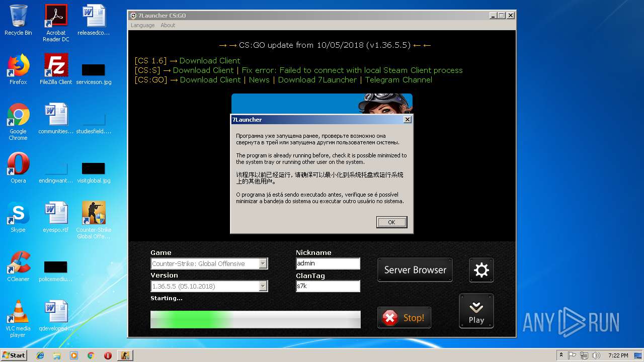Screen dimensions: 644x362
Task: Select Acrobat Reader DC desktop icon
Action: tap(56, 23)
